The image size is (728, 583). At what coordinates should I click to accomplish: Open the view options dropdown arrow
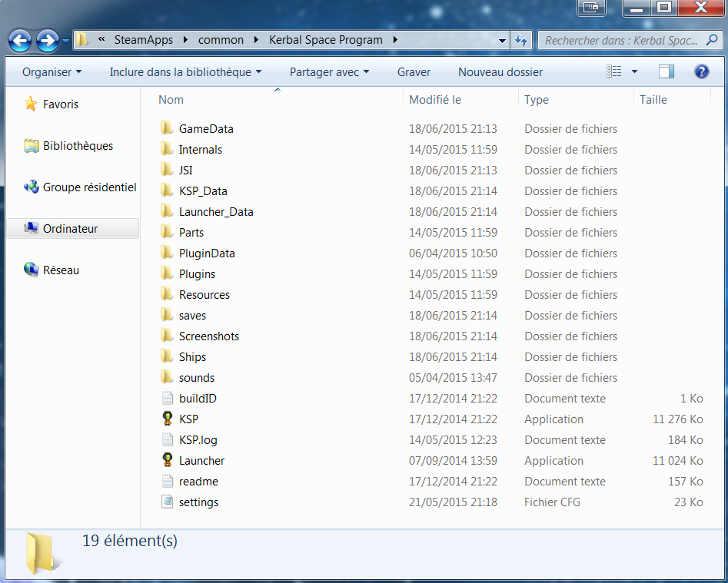click(x=634, y=71)
